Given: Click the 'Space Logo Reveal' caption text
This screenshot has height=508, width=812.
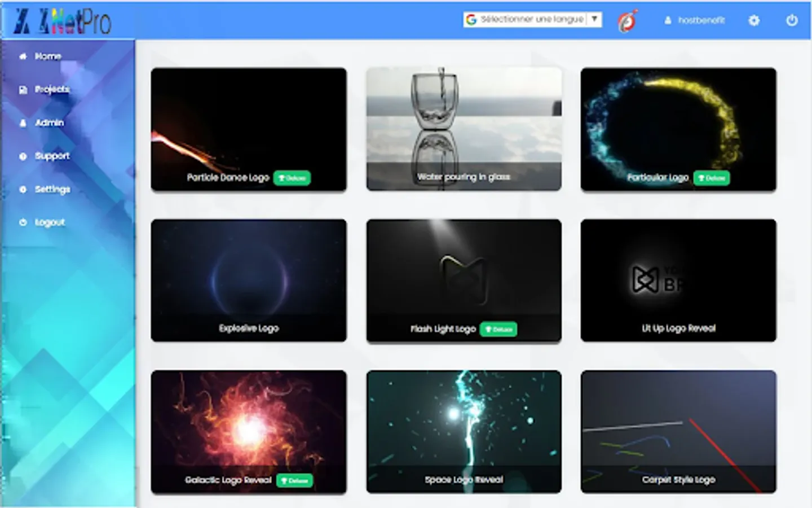Looking at the screenshot, I should tap(464, 479).
